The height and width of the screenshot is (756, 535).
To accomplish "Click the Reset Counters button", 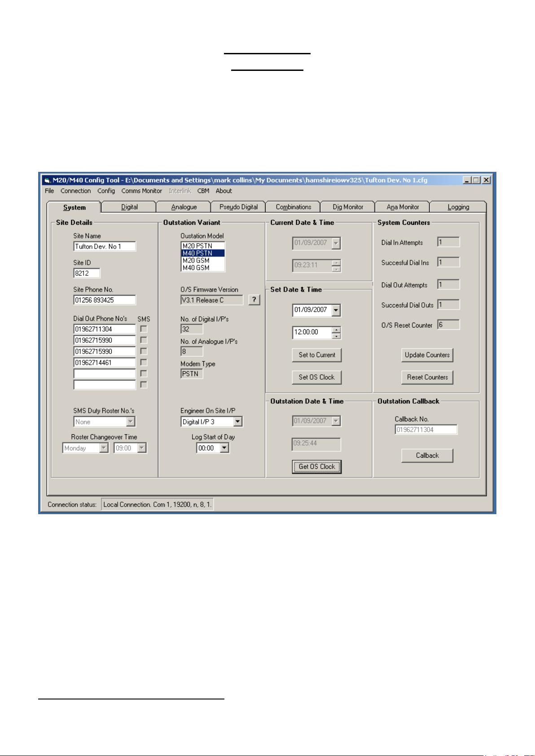I will tap(427, 377).
